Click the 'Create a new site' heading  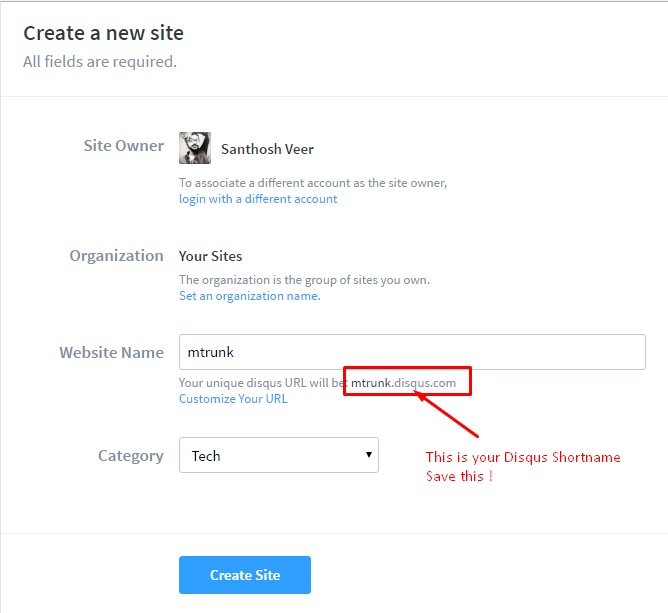pyautogui.click(x=104, y=33)
